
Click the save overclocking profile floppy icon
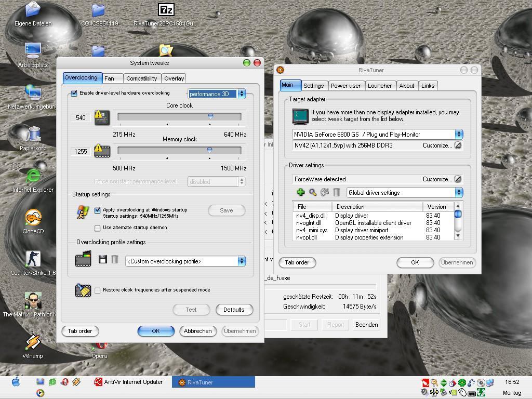(103, 259)
